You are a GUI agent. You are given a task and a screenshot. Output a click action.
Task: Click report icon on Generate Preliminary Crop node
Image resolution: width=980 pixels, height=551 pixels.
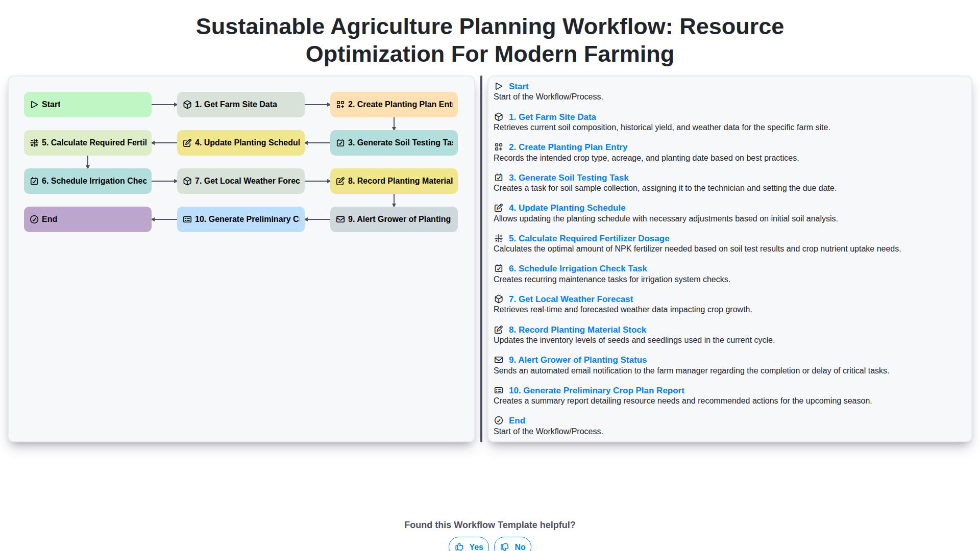(187, 219)
